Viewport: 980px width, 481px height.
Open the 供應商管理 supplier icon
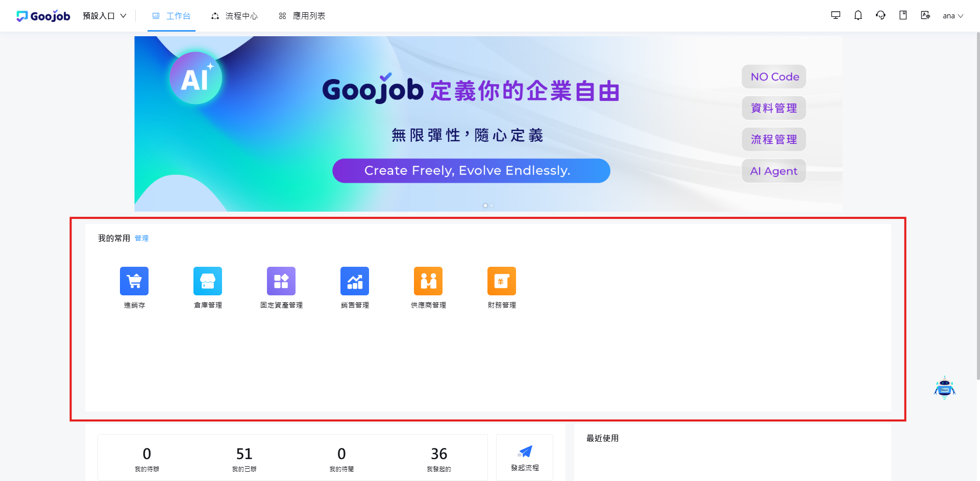428,281
